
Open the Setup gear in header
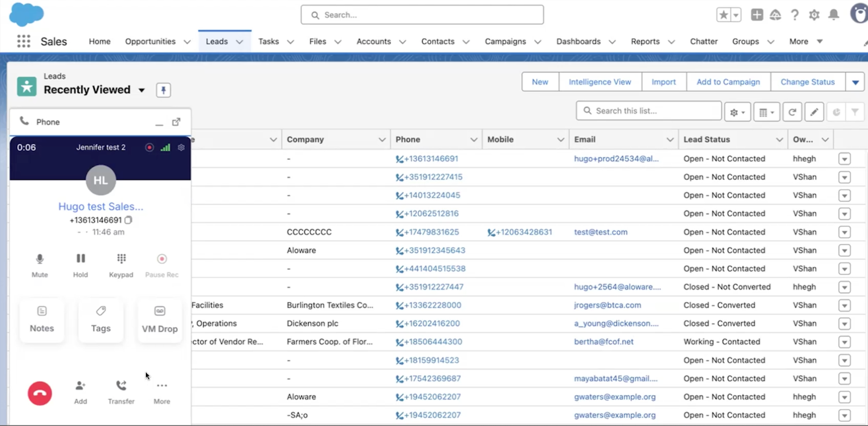[814, 15]
